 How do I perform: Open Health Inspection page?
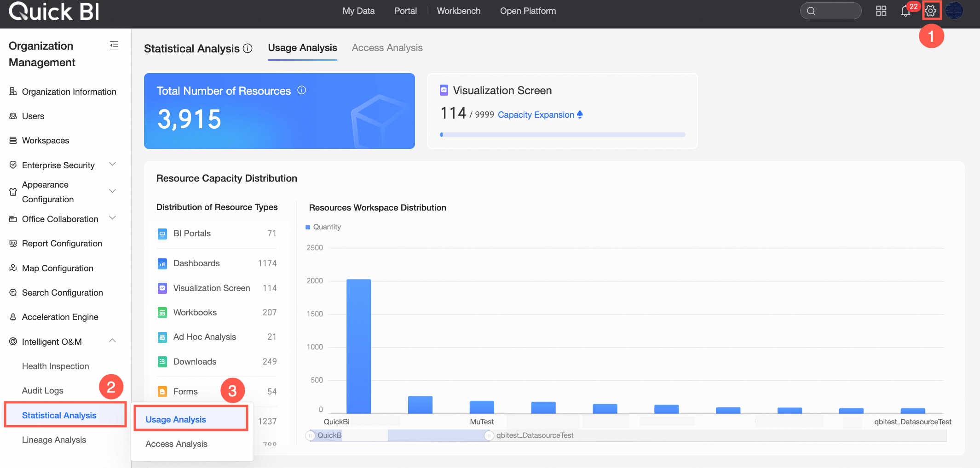click(56, 366)
